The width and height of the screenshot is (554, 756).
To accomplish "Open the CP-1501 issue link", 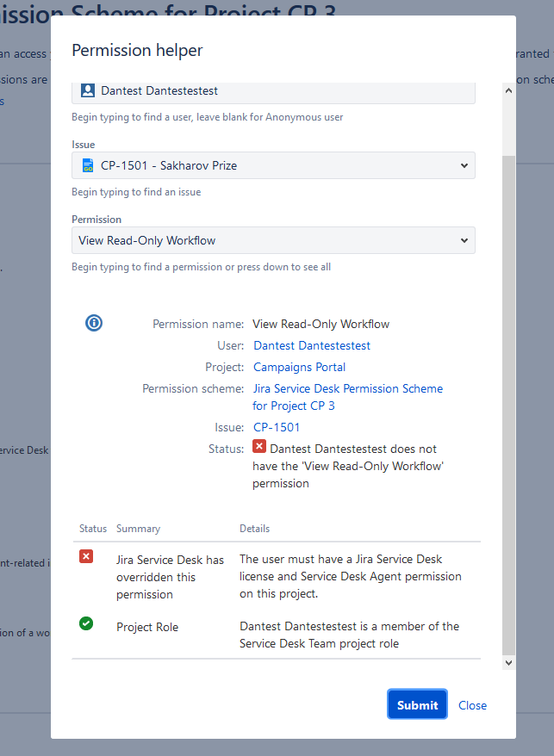I will [277, 427].
